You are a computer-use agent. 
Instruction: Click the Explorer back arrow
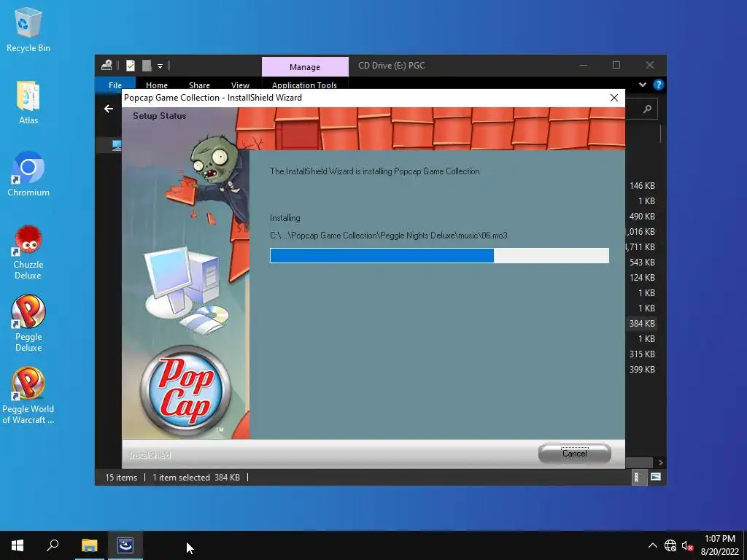pyautogui.click(x=109, y=109)
